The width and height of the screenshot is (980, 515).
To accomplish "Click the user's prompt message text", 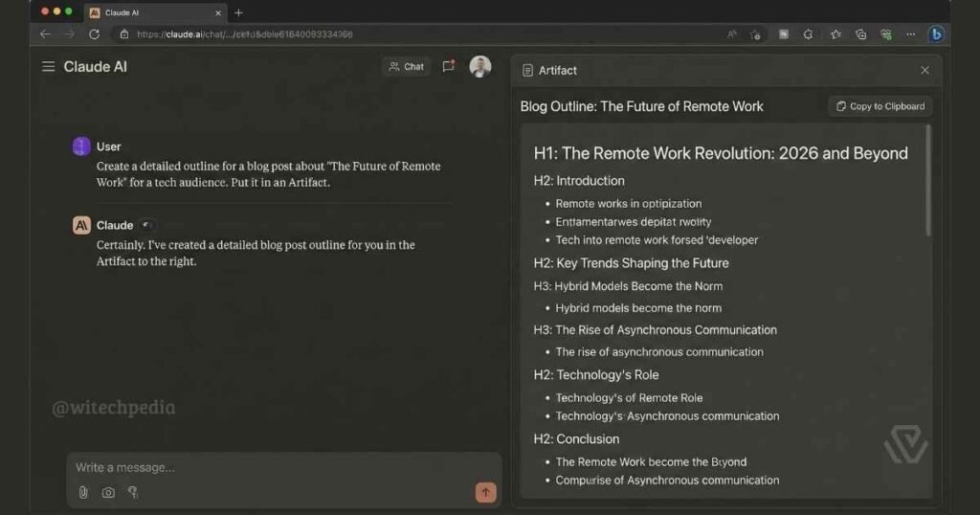I will [268, 174].
